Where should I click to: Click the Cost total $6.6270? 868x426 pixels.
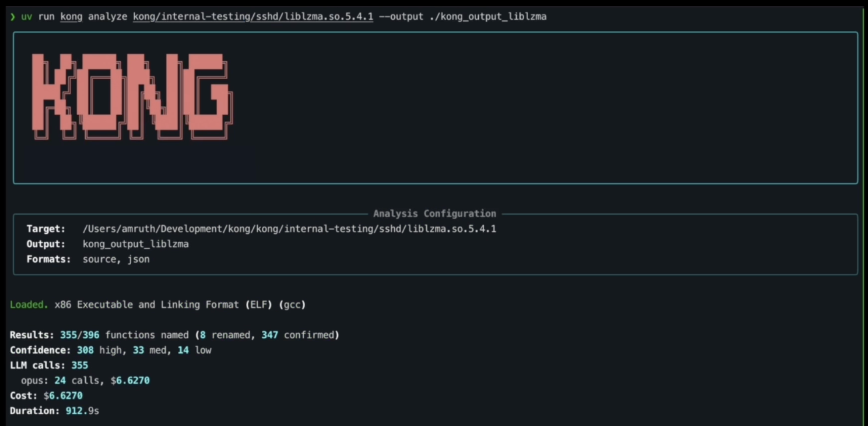click(63, 396)
